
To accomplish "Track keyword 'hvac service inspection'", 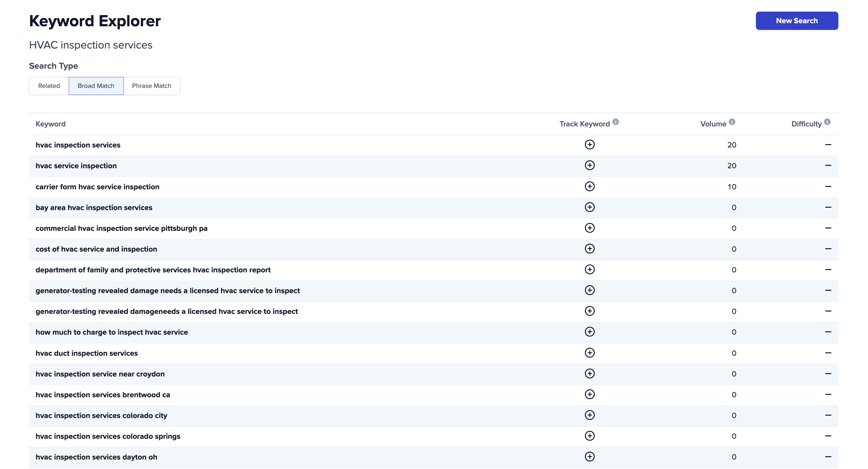I will (x=589, y=165).
